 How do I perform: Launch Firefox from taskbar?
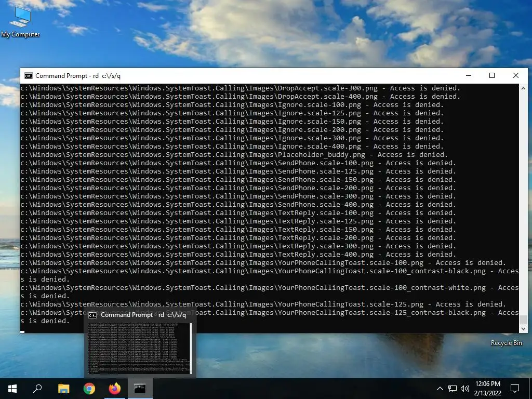coord(115,389)
